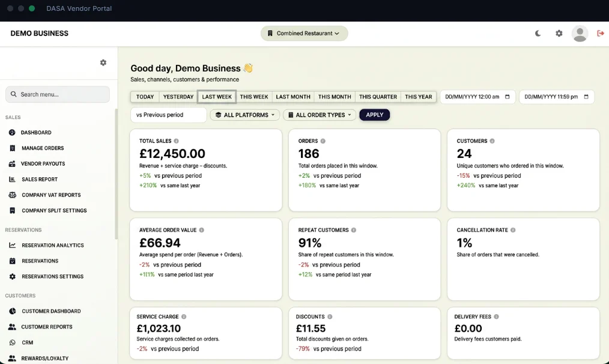Click the Manage Orders receipt icon

(13, 148)
